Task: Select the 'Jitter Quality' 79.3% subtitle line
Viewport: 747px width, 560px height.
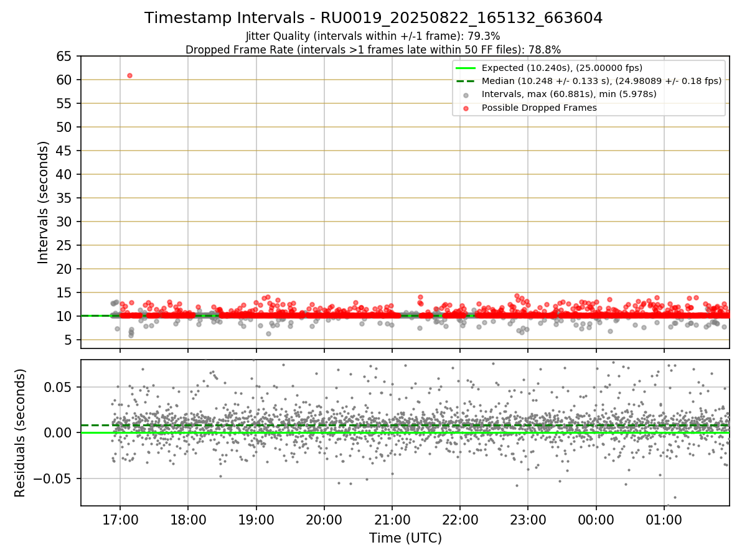Action: pos(374,36)
